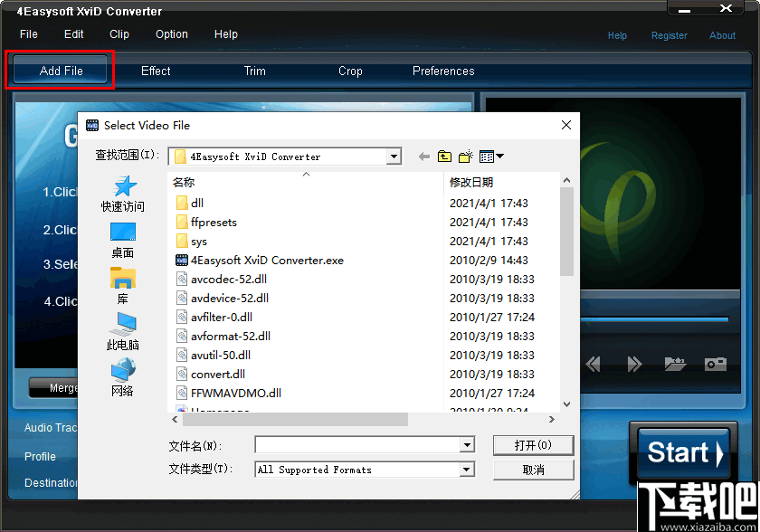The image size is (760, 532).
Task: Open the view mode dropdown arrow
Action: tap(499, 157)
